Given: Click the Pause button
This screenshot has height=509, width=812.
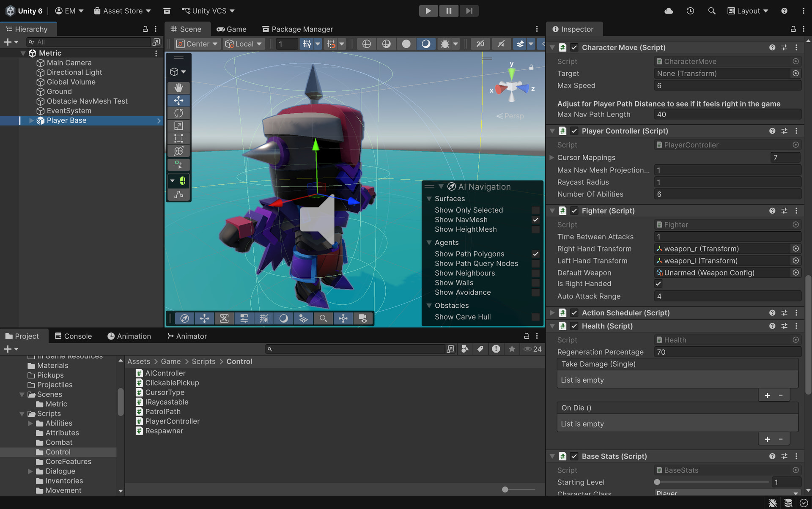Looking at the screenshot, I should [x=449, y=11].
